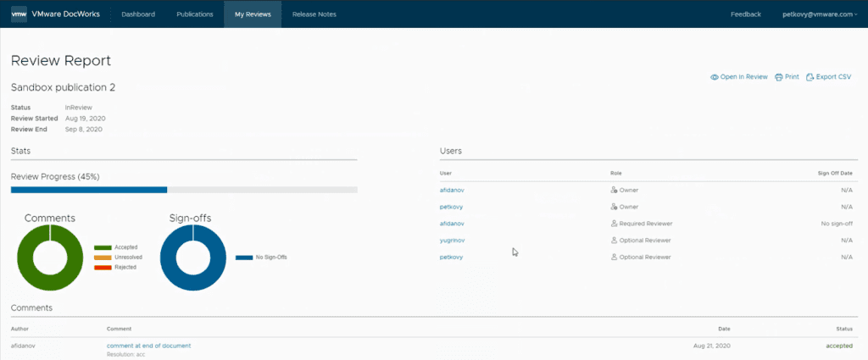Click the Status column header in Comments
868x360 pixels.
[844, 329]
